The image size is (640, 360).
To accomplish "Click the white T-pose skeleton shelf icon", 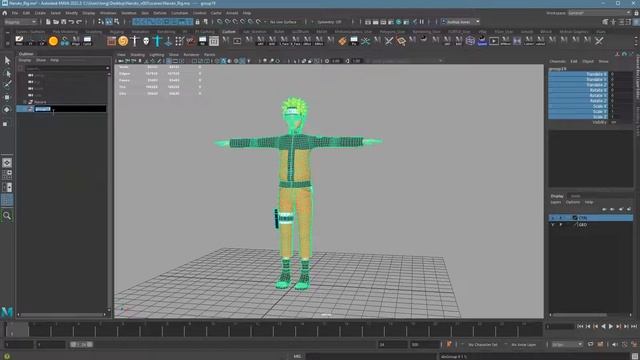I will pyautogui.click(x=135, y=41).
